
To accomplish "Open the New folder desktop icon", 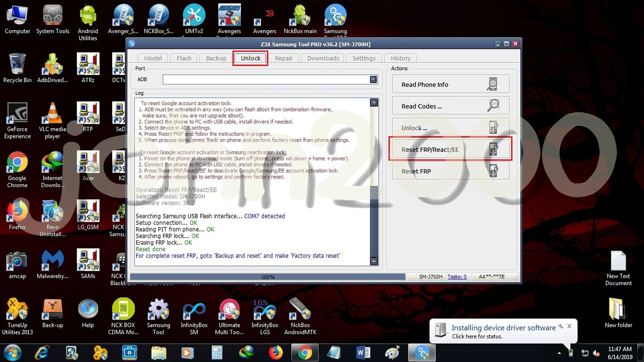I will coord(618,313).
